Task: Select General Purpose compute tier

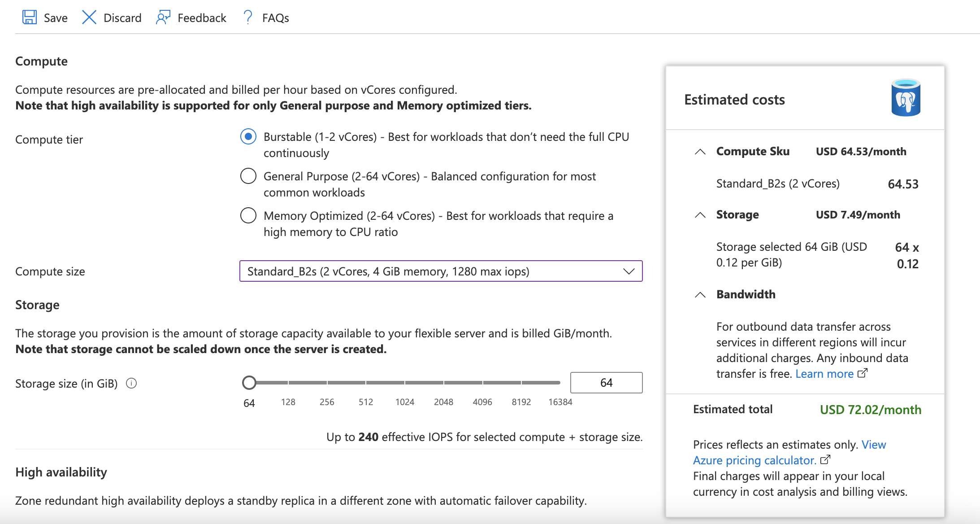Action: click(248, 176)
